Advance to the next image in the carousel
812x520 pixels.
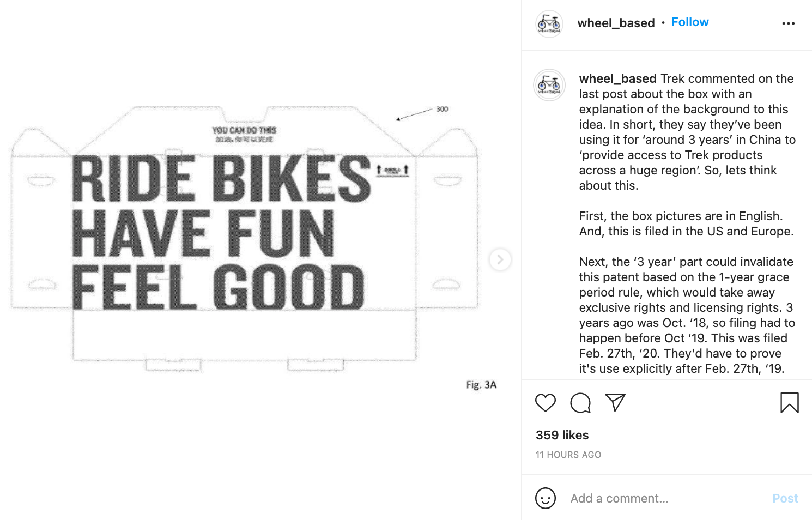click(500, 259)
